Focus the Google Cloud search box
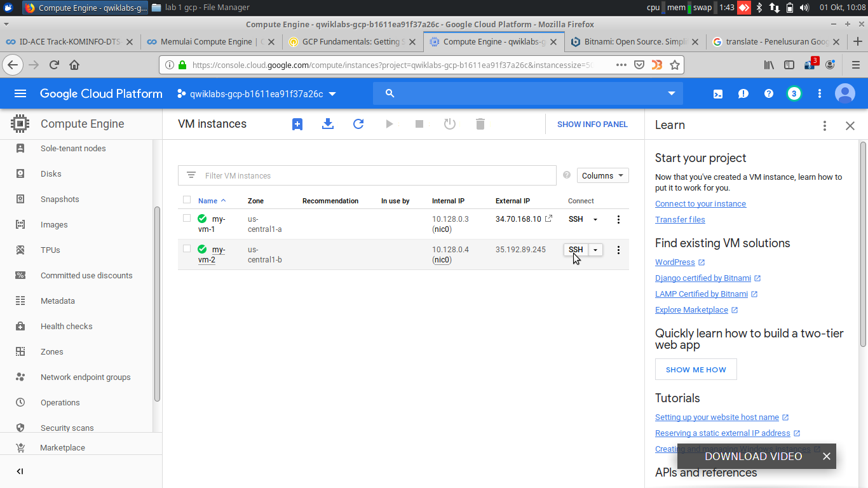 coord(527,93)
